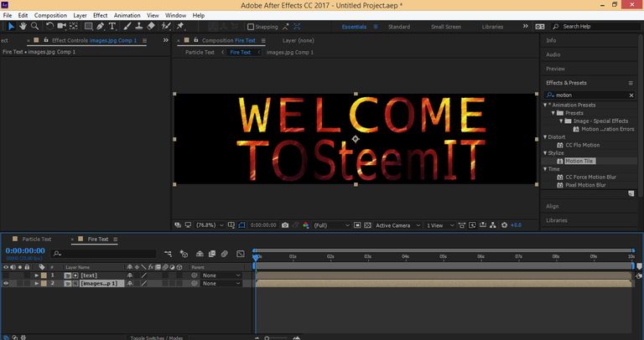The width and height of the screenshot is (644, 340).
Task: Open the 1 View layout dropdown
Action: pos(440,225)
